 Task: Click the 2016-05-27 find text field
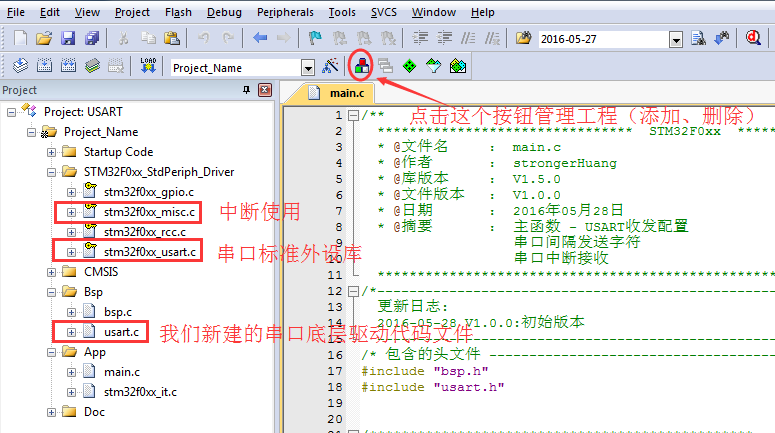(x=604, y=39)
